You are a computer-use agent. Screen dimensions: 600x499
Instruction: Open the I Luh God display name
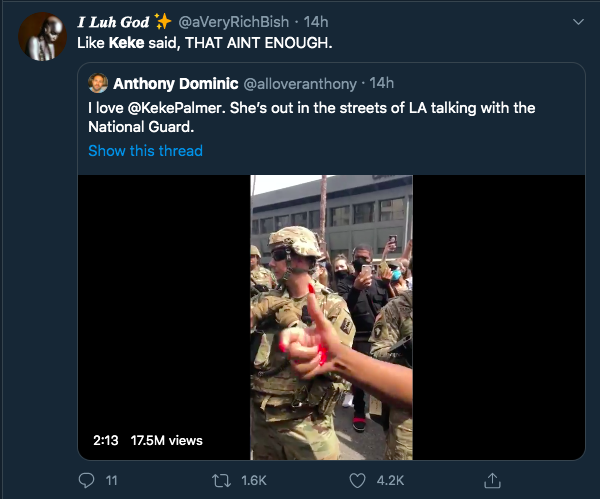[x=113, y=22]
